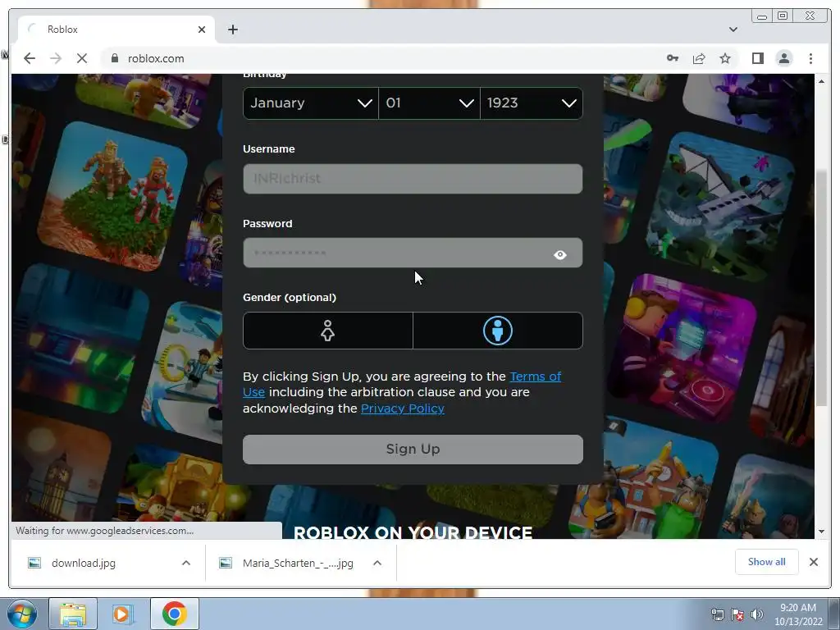Click the forward navigation arrow
Viewport: 840px width, 630px height.
coord(56,58)
